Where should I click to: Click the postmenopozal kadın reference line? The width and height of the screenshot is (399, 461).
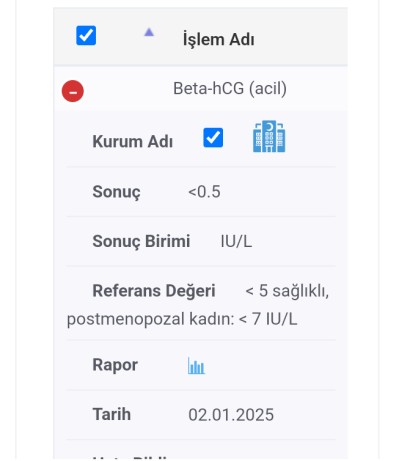[182, 319]
